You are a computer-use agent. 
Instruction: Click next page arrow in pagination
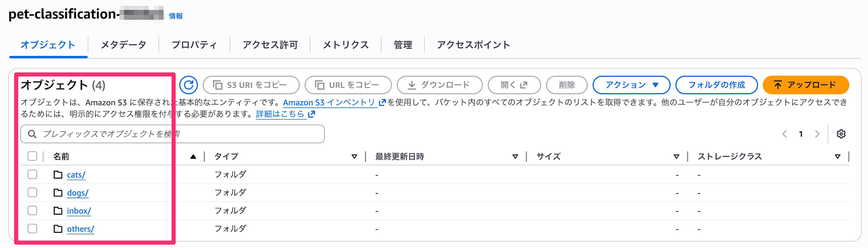click(817, 134)
